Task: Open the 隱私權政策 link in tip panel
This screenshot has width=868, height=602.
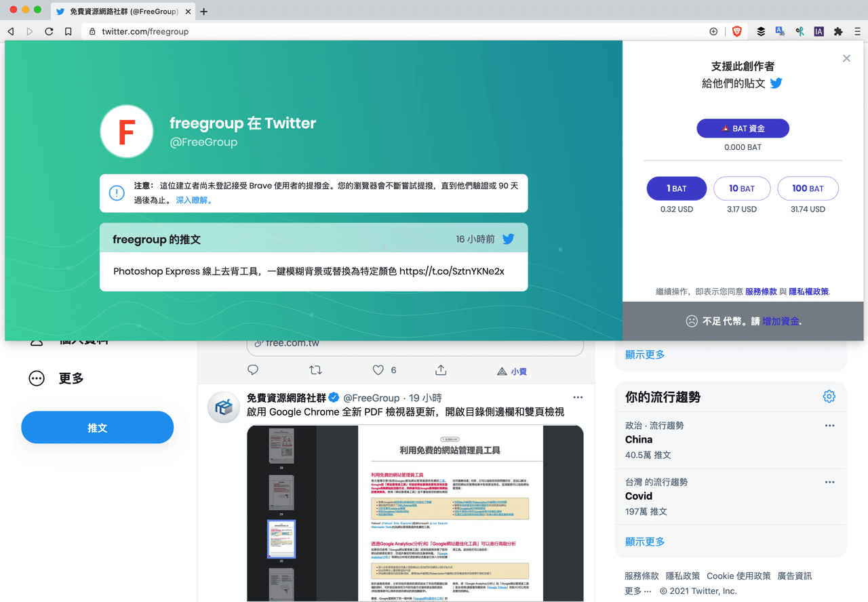Action: 808,292
